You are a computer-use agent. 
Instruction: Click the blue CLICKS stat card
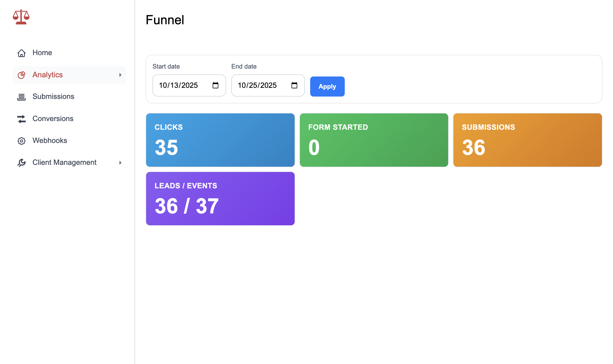pyautogui.click(x=220, y=140)
